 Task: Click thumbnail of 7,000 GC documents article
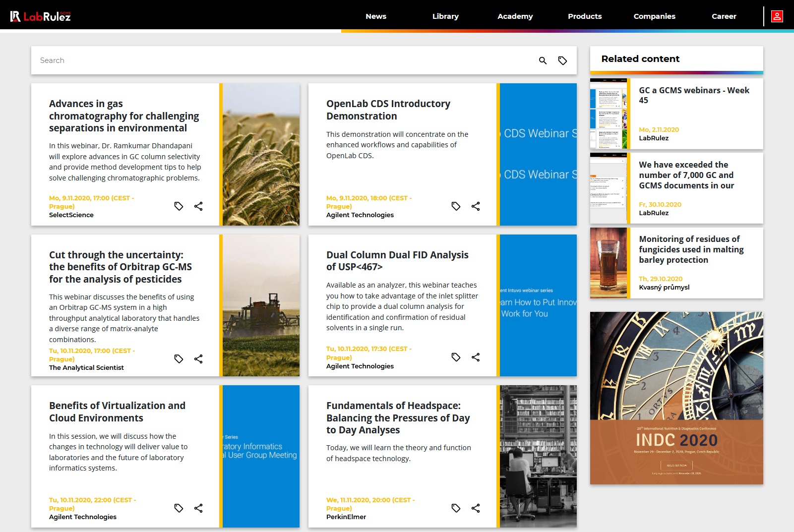(609, 188)
